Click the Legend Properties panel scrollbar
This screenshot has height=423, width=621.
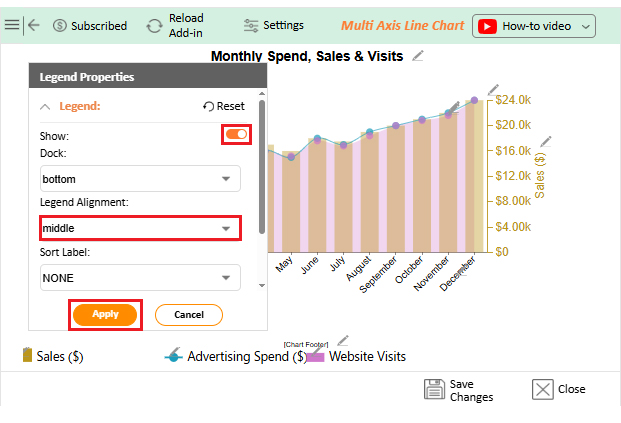pos(262,160)
